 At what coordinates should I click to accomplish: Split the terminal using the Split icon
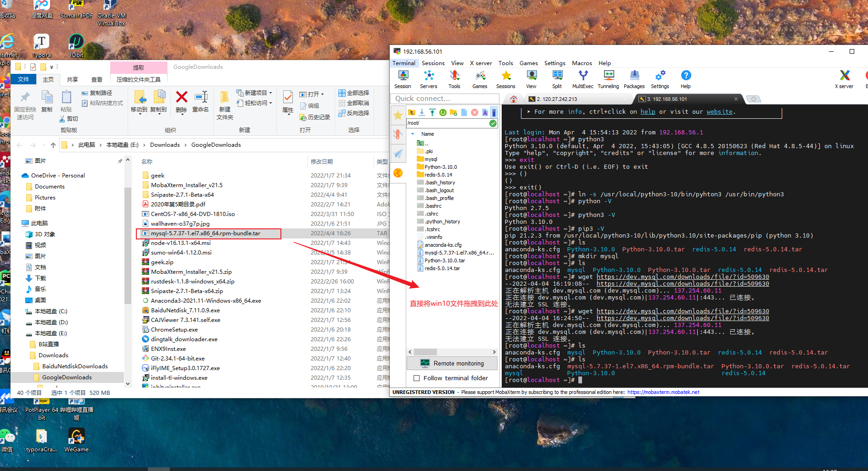[557, 79]
